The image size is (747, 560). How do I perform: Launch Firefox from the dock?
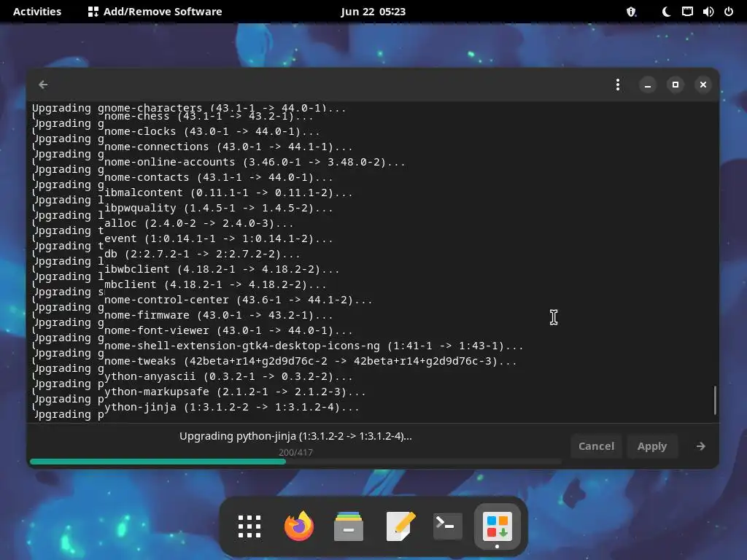(x=298, y=526)
